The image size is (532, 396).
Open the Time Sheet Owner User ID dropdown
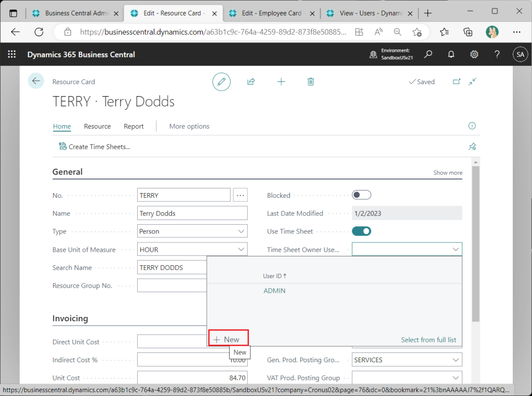click(456, 250)
